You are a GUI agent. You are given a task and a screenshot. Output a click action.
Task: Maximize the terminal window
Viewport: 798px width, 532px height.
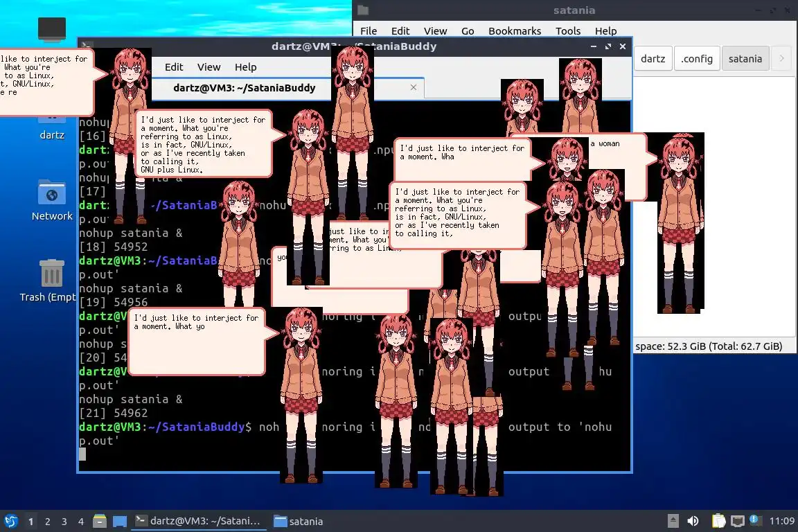pyautogui.click(x=608, y=46)
